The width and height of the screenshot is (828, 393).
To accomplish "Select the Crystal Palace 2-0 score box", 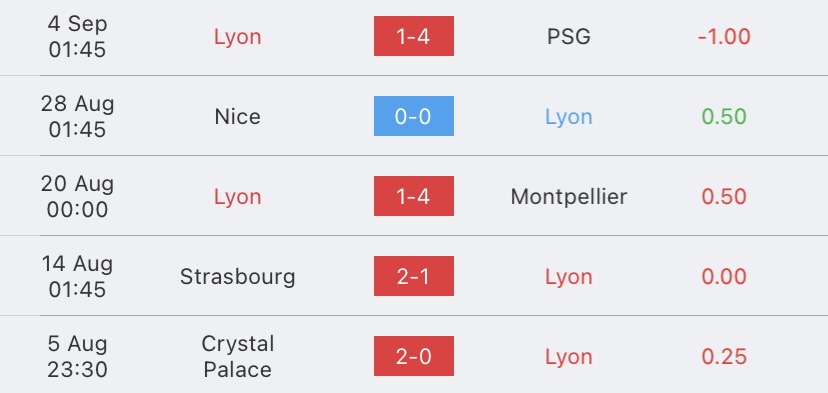I will (413, 356).
